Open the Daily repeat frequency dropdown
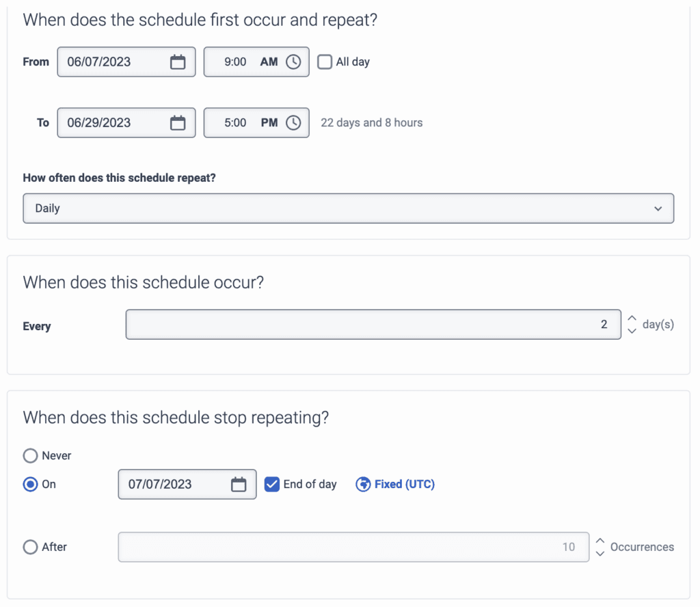Image resolution: width=700 pixels, height=607 pixels. pos(349,208)
